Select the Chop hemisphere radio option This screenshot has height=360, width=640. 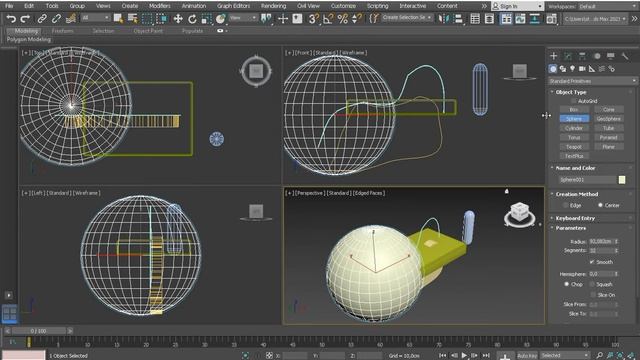pos(567,284)
